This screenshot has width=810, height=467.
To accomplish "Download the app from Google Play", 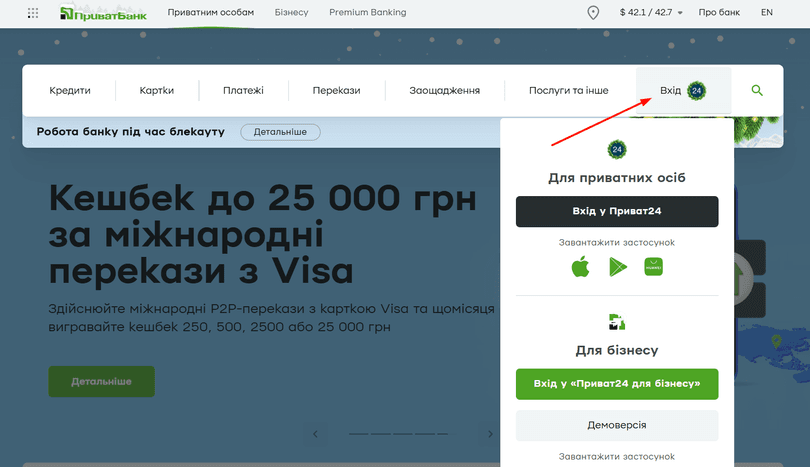I will pyautogui.click(x=617, y=267).
